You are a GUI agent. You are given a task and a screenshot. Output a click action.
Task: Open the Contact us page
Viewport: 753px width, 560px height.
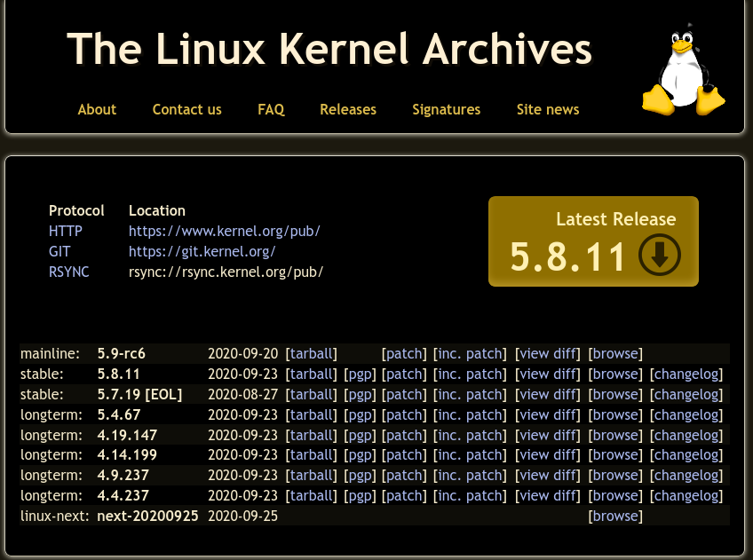[186, 109]
